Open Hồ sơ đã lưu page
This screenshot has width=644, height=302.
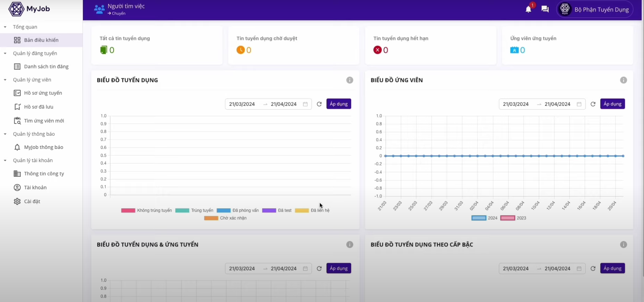41,107
